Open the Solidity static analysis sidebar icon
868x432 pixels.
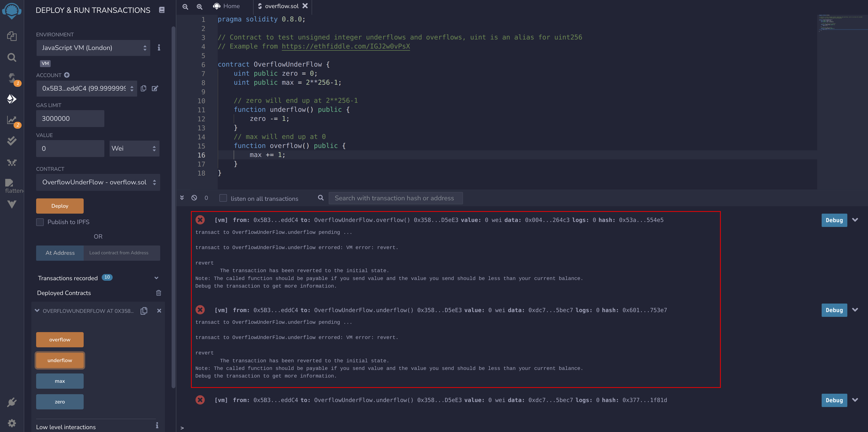(12, 120)
